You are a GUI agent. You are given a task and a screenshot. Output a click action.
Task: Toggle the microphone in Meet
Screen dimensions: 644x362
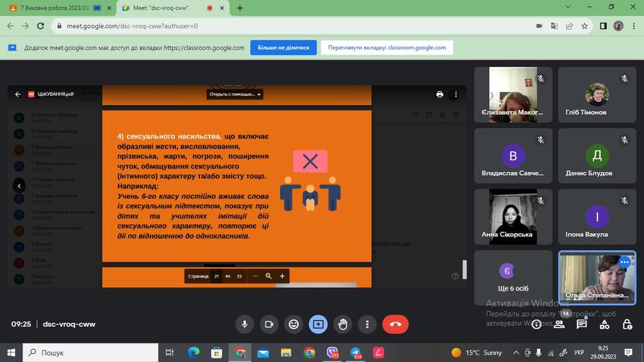coord(245,324)
